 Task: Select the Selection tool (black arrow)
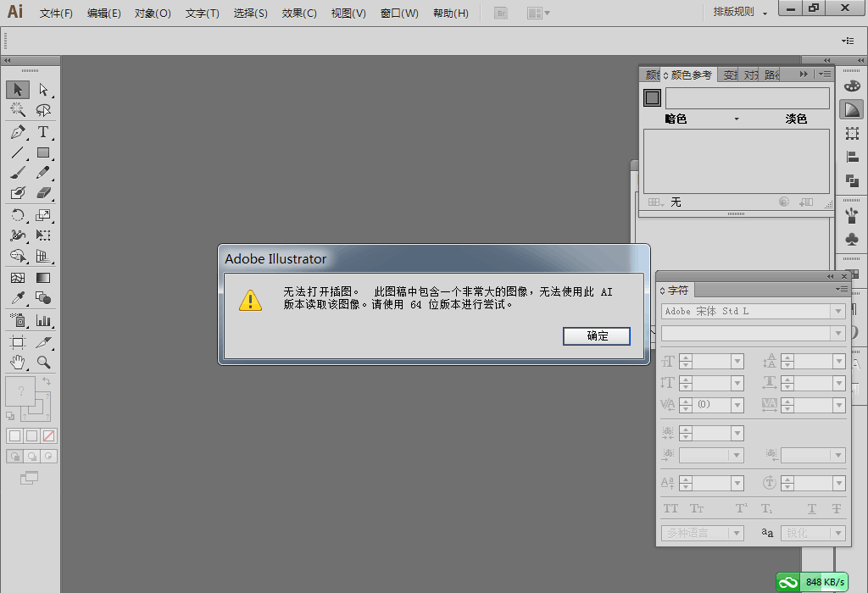[x=18, y=90]
